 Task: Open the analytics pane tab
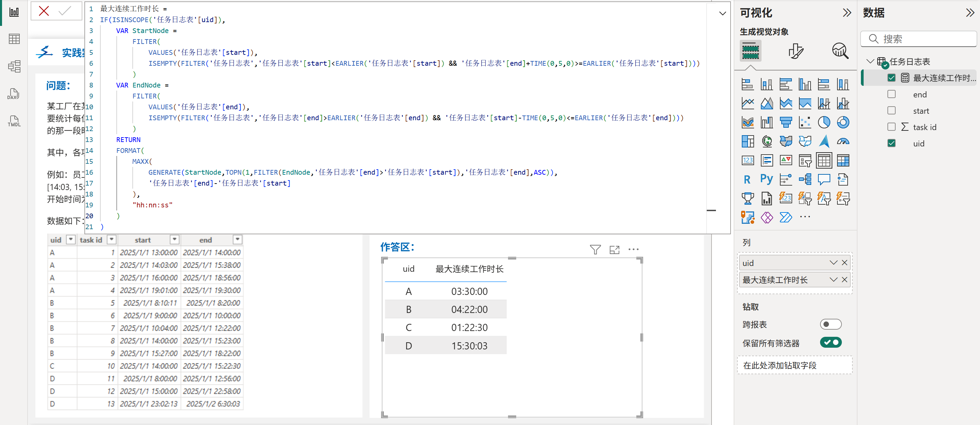pyautogui.click(x=840, y=51)
